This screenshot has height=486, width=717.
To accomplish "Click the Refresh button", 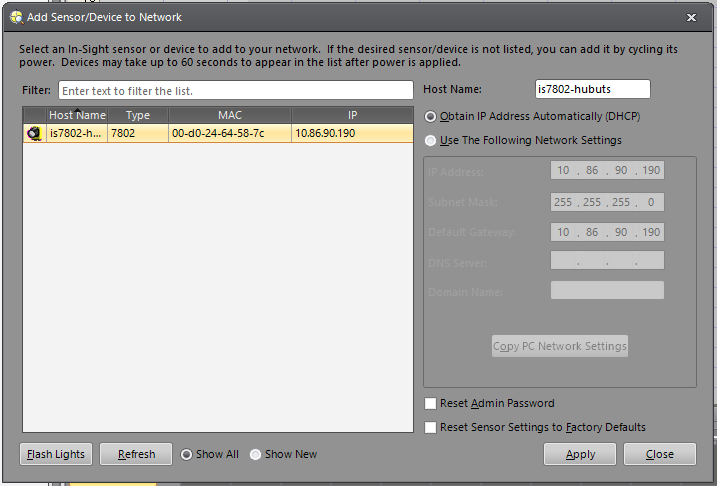I will 136,454.
